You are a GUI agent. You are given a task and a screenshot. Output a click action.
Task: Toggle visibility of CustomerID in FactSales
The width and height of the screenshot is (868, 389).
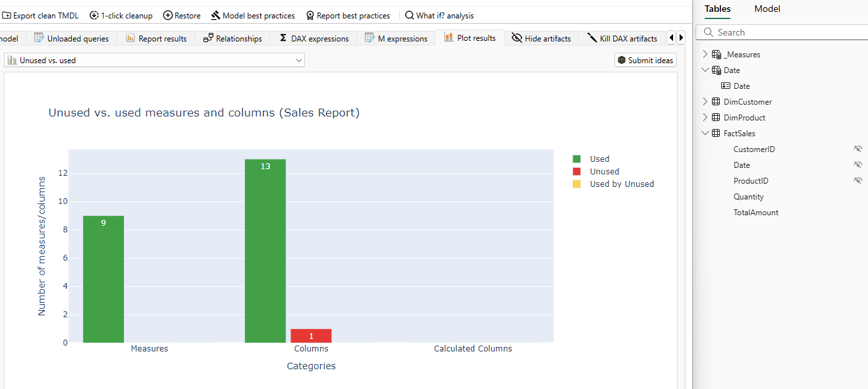tap(857, 148)
